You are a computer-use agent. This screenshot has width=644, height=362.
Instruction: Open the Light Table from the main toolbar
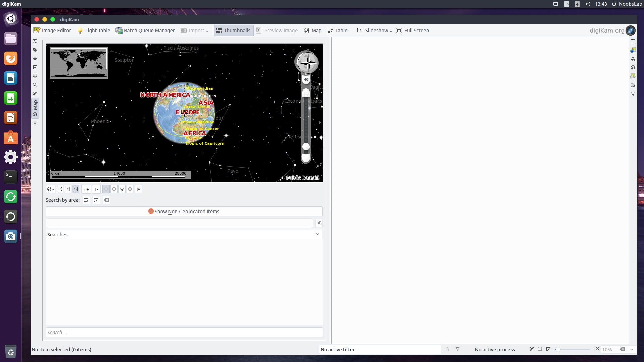[x=94, y=30]
